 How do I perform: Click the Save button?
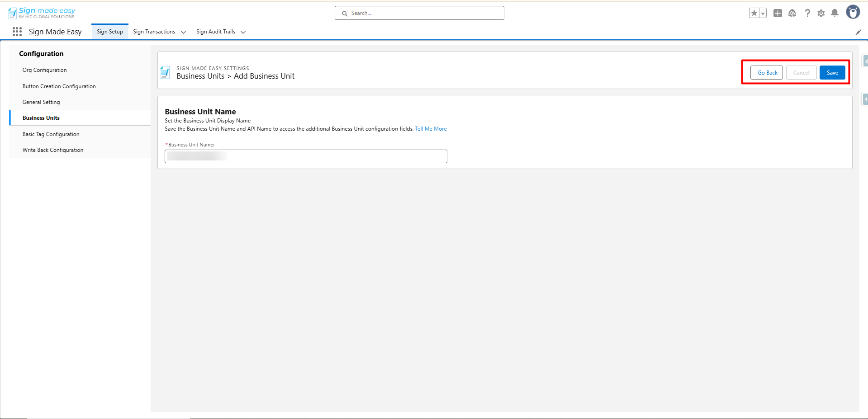[832, 73]
